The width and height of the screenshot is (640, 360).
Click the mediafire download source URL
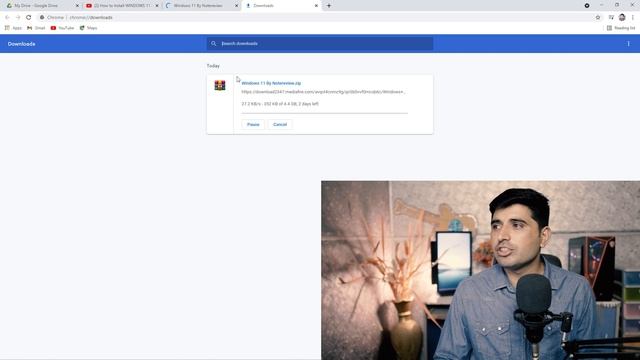click(323, 92)
